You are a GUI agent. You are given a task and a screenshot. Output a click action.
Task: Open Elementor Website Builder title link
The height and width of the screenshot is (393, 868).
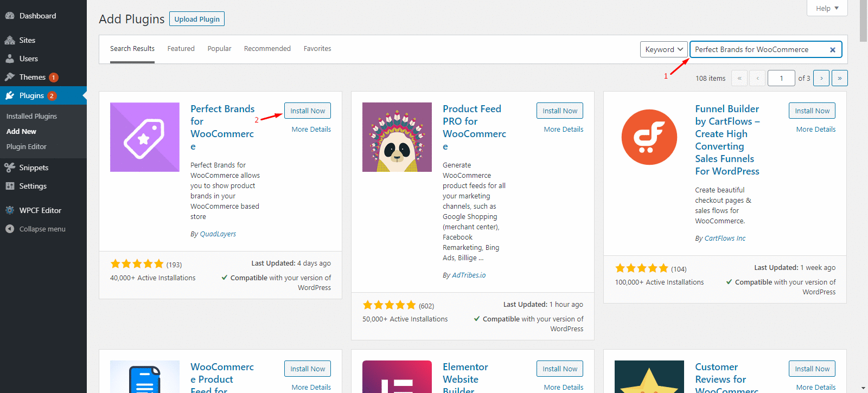[465, 378]
